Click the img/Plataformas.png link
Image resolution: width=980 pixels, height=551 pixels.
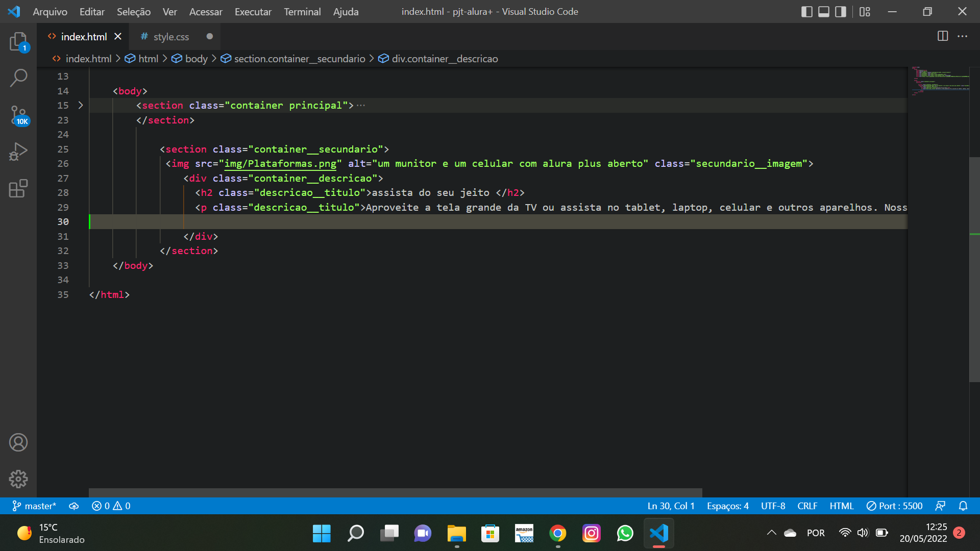280,163
